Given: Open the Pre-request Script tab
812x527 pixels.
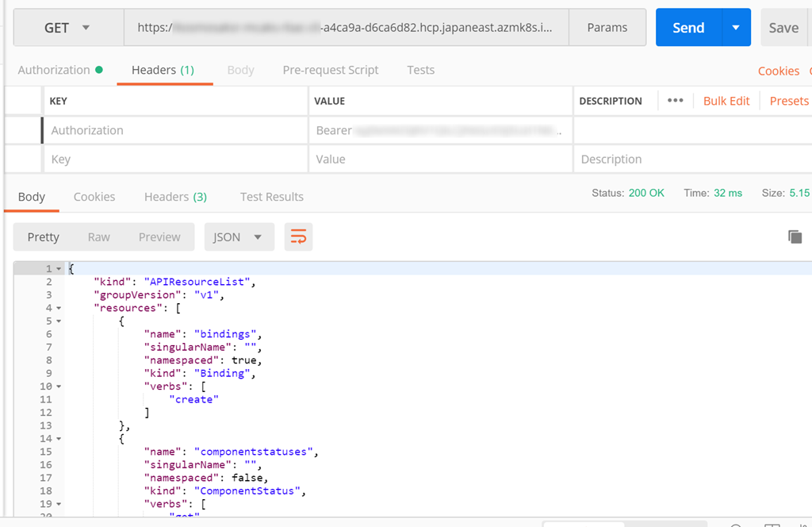Looking at the screenshot, I should click(331, 70).
